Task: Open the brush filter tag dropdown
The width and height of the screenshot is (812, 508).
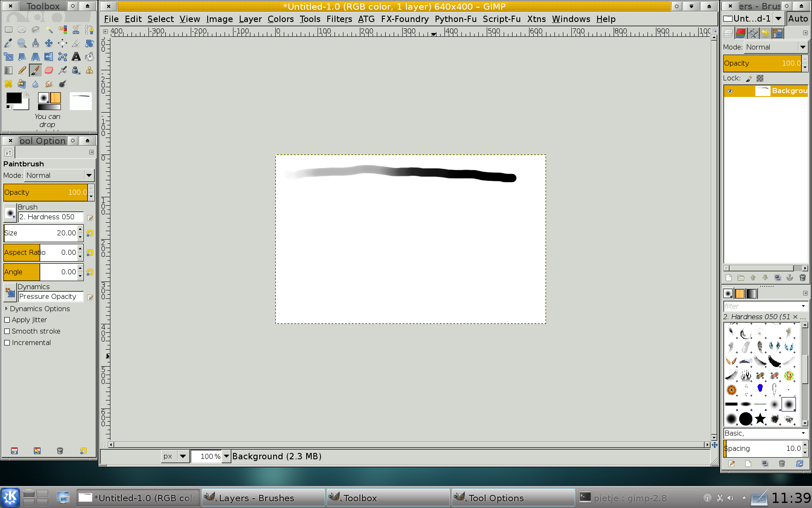Action: coord(803,306)
